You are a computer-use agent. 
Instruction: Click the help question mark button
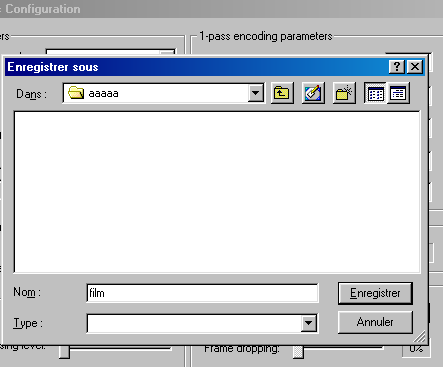(x=397, y=67)
